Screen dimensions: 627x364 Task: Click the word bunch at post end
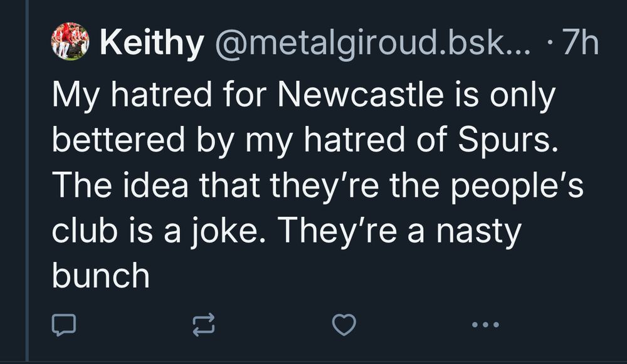pos(101,276)
